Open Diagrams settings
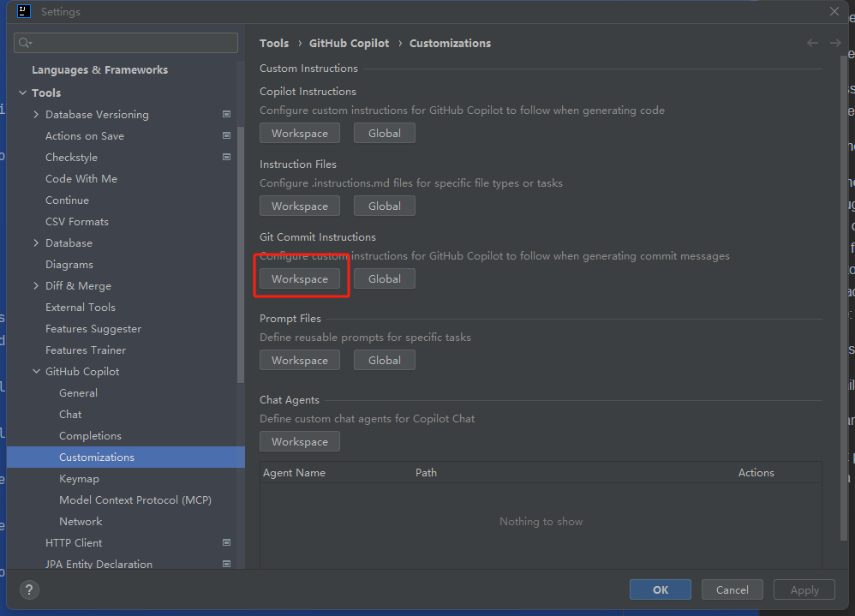Image resolution: width=855 pixels, height=616 pixels. (69, 265)
